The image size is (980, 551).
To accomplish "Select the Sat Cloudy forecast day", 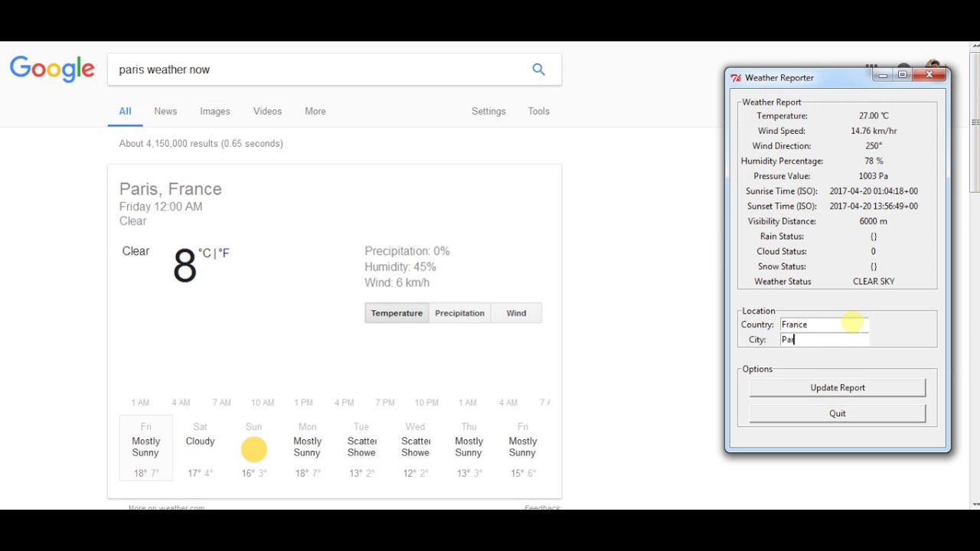I will coord(200,448).
